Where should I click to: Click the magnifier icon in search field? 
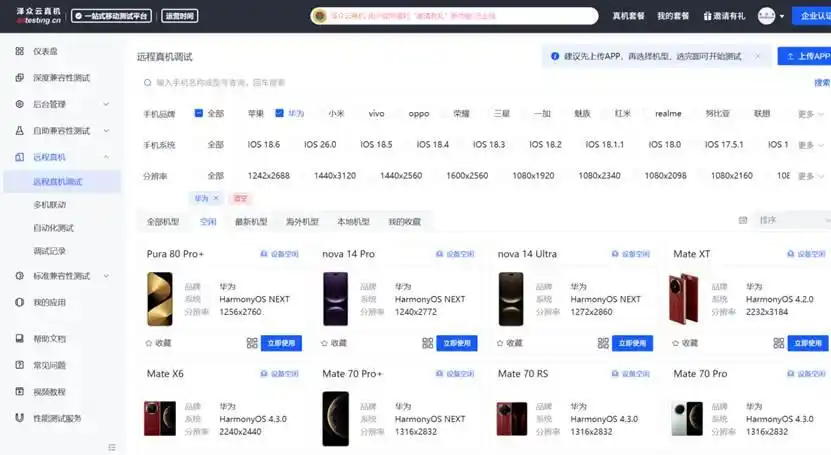[x=147, y=83]
